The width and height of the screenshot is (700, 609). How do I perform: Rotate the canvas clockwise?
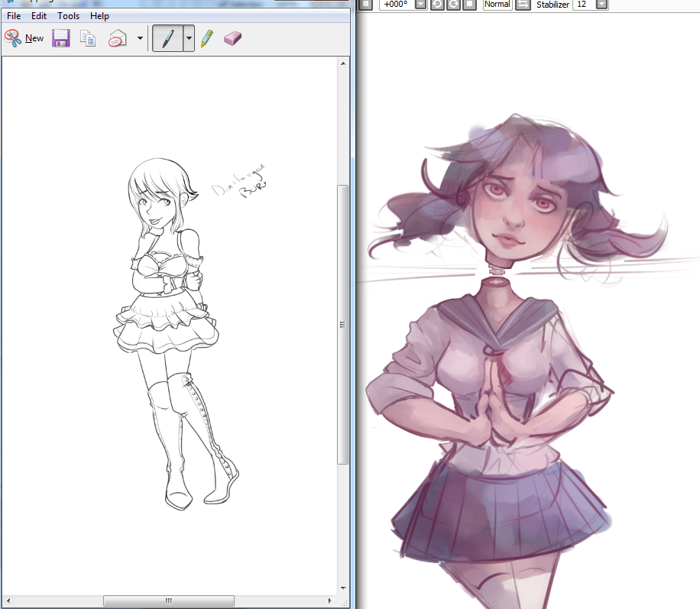pyautogui.click(x=453, y=5)
